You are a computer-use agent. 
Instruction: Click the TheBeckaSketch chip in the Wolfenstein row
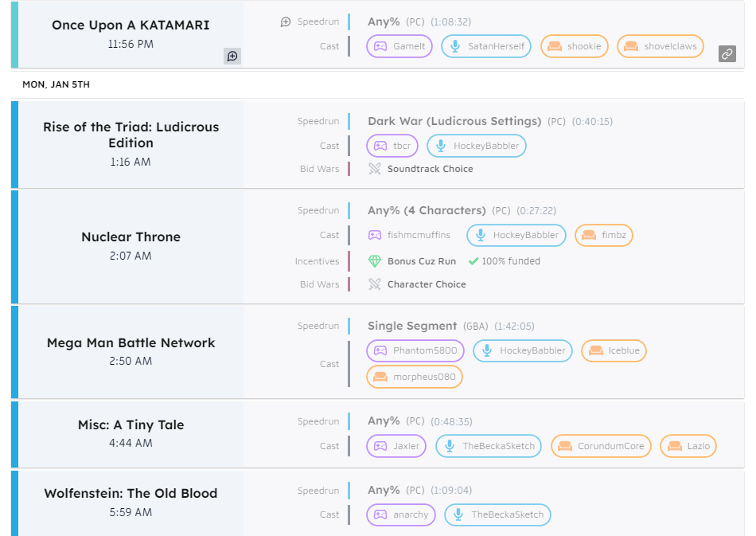pos(497,514)
